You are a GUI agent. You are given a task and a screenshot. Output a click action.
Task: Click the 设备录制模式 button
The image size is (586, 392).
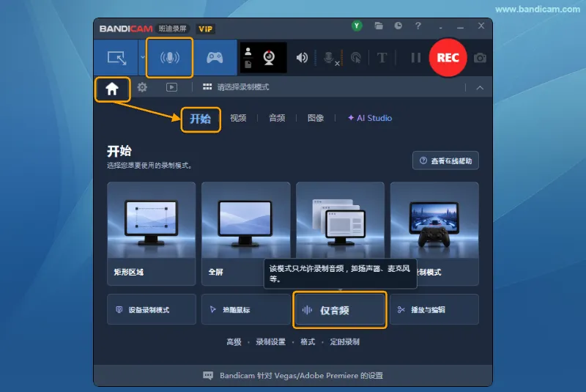152,309
